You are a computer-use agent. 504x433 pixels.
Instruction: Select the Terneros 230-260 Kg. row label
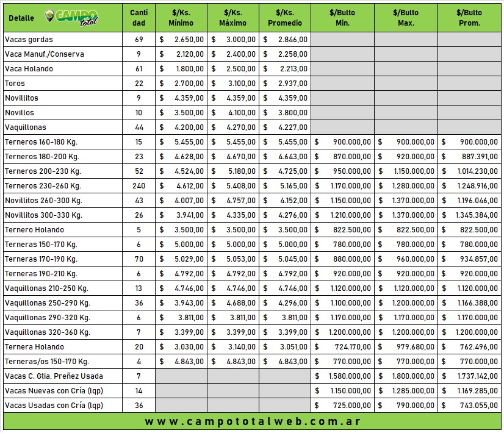click(43, 186)
